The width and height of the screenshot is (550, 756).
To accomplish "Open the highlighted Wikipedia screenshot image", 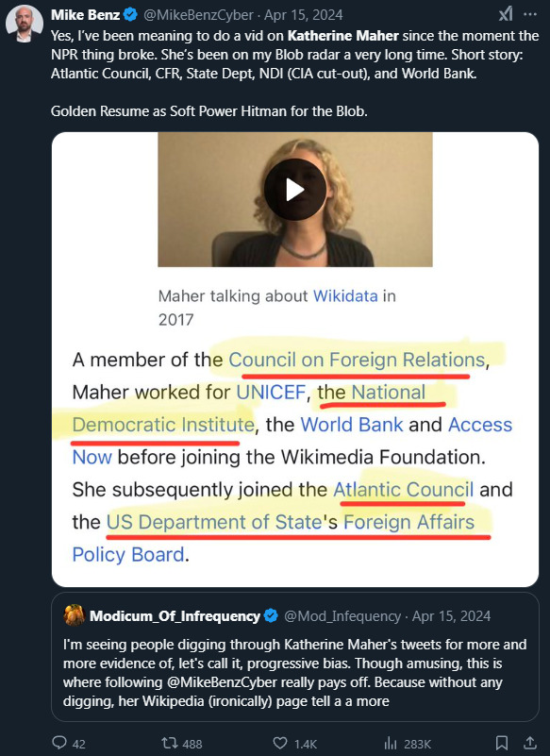I will (x=295, y=360).
